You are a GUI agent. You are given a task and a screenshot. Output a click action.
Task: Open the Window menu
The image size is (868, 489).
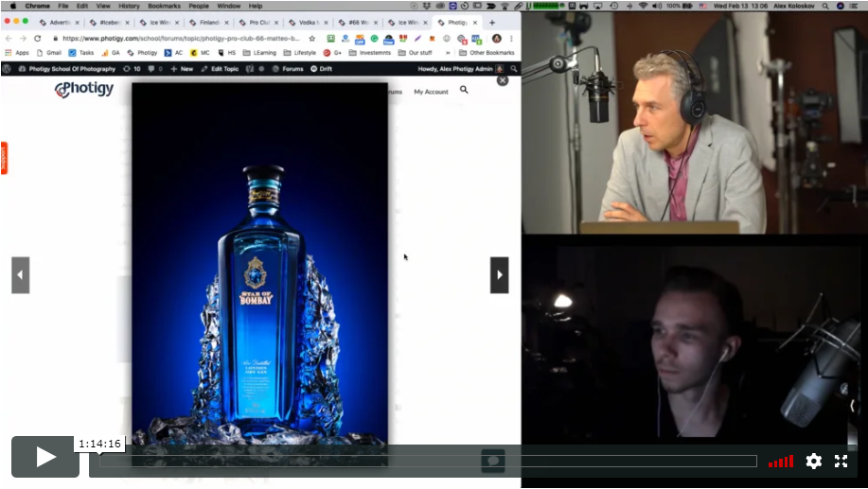pos(229,6)
